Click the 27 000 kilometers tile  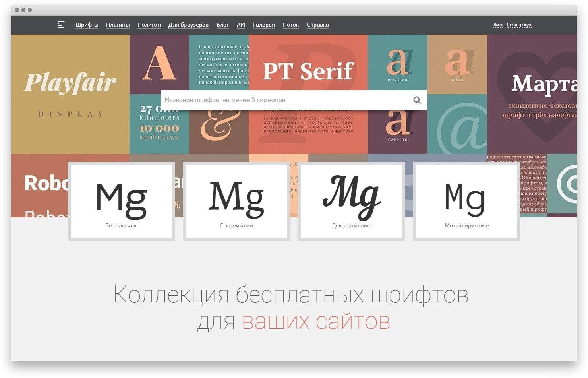(159, 124)
